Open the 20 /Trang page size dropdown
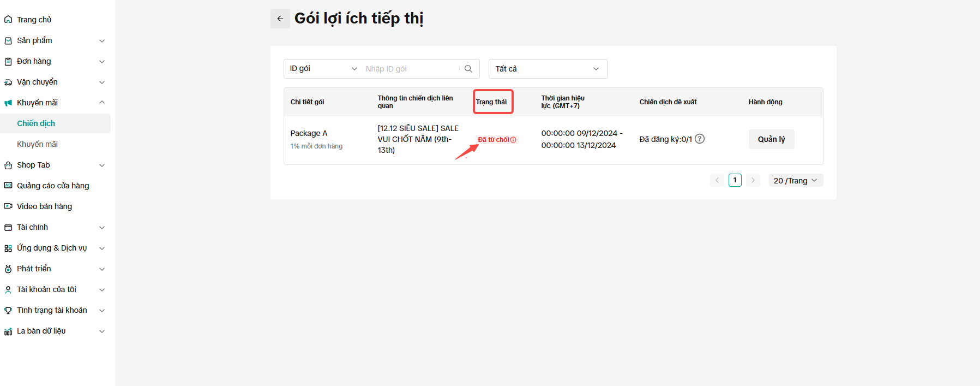This screenshot has height=386, width=980. 795,180
